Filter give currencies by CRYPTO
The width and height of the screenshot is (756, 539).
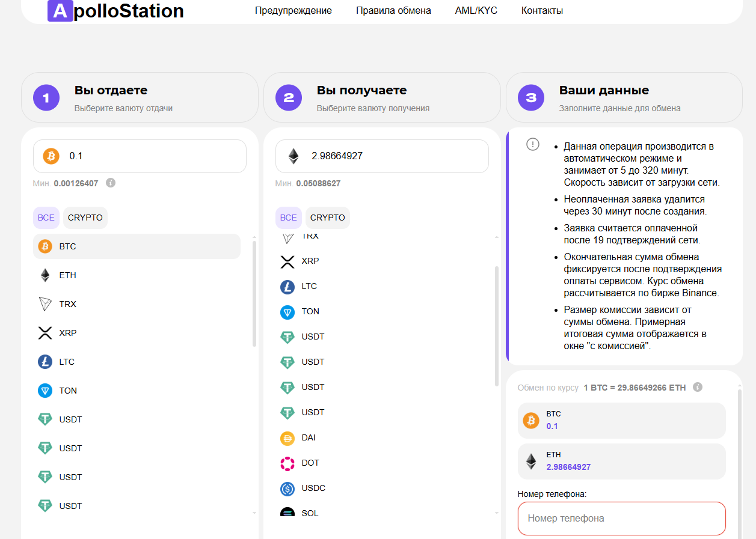(x=85, y=218)
